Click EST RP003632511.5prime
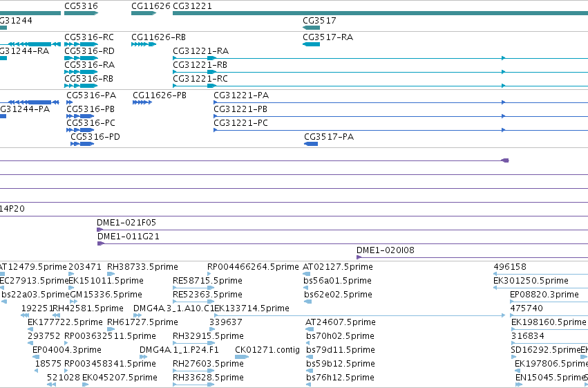The image size is (588, 388). (111, 336)
